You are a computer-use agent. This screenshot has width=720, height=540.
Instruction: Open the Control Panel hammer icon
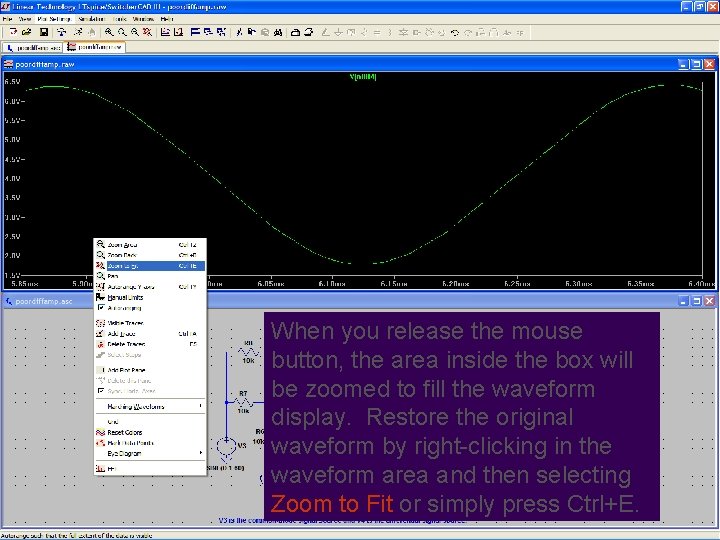(x=62, y=32)
